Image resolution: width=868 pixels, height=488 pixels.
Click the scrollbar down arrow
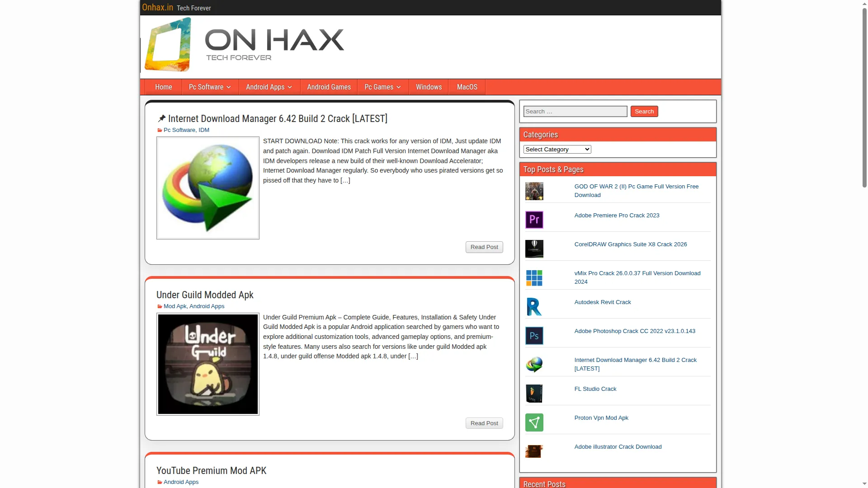pyautogui.click(x=864, y=484)
